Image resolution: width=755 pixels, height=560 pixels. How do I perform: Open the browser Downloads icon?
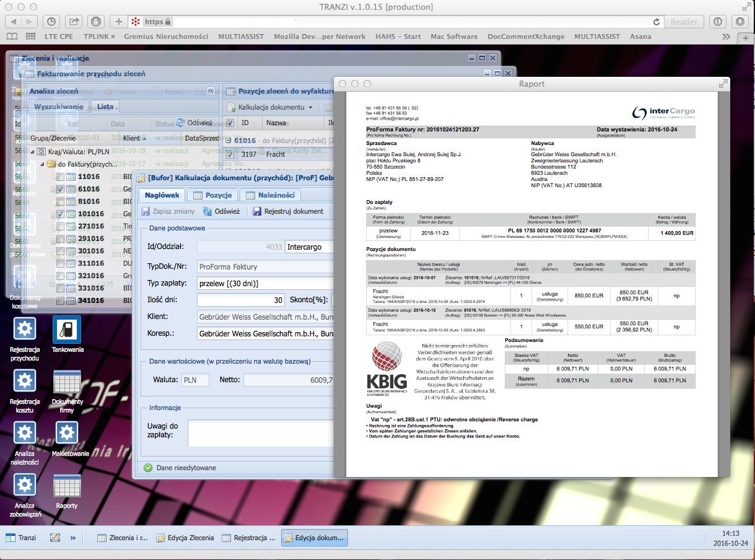tap(740, 22)
